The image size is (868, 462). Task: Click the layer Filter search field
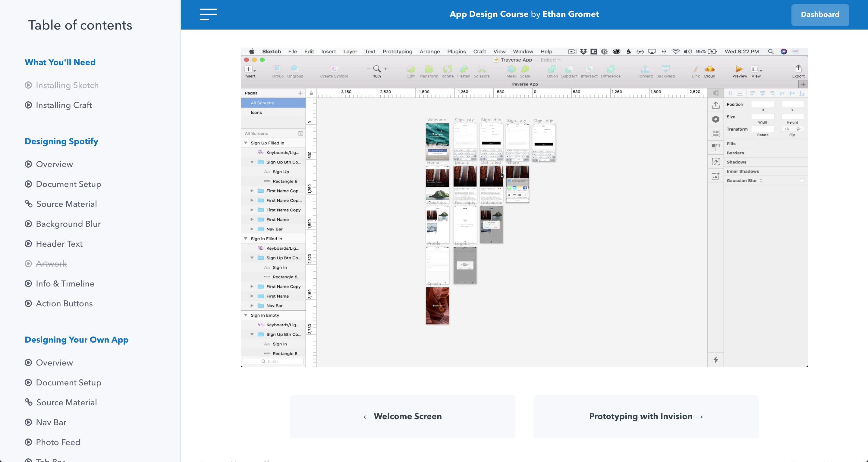coord(273,361)
